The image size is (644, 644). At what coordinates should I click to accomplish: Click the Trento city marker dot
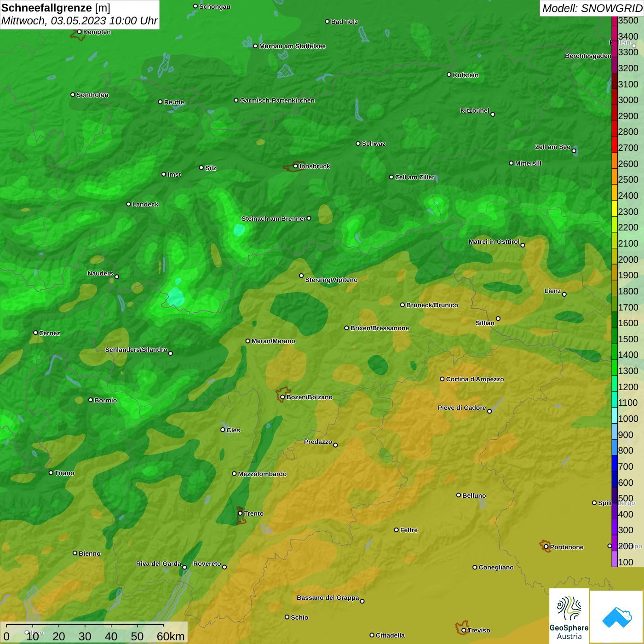(x=240, y=513)
